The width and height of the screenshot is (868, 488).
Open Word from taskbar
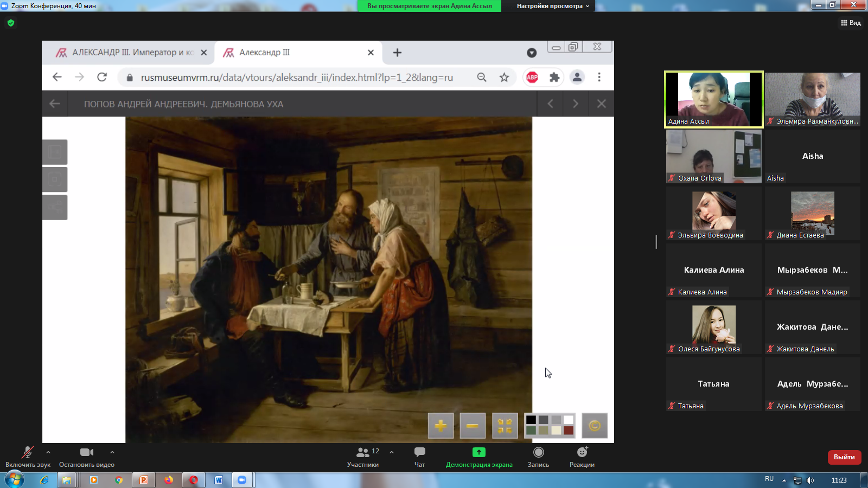tap(219, 480)
